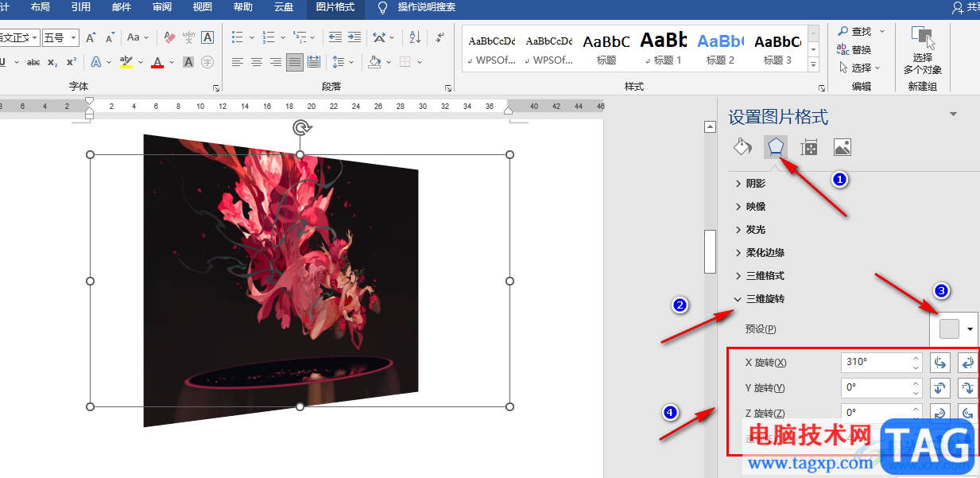Open the bullet list dropdown arrow
Screen dimensions: 980x478
tap(252, 37)
